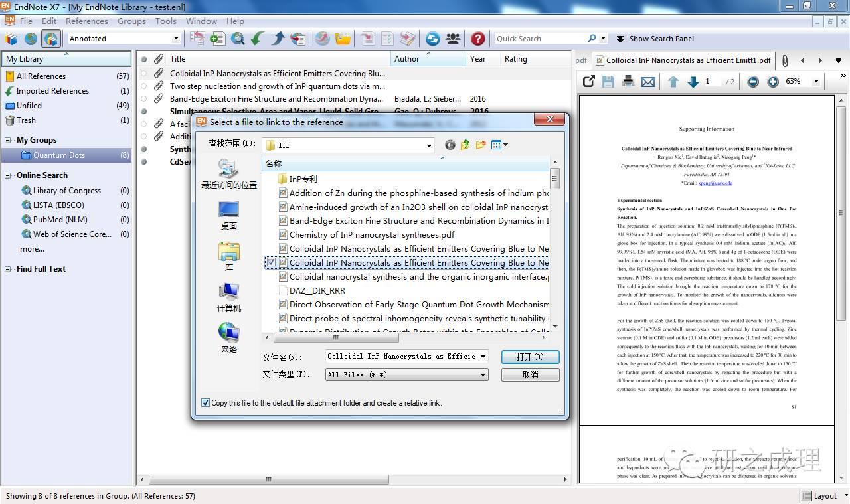Open PDF in external viewer icon
The image size is (850, 504).
(588, 81)
